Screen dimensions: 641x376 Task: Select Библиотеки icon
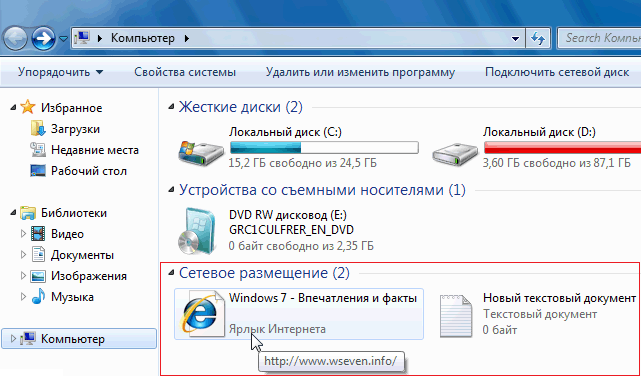[28, 213]
